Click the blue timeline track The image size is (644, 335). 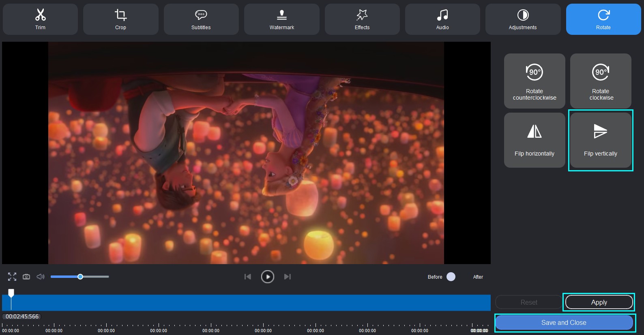pos(246,303)
